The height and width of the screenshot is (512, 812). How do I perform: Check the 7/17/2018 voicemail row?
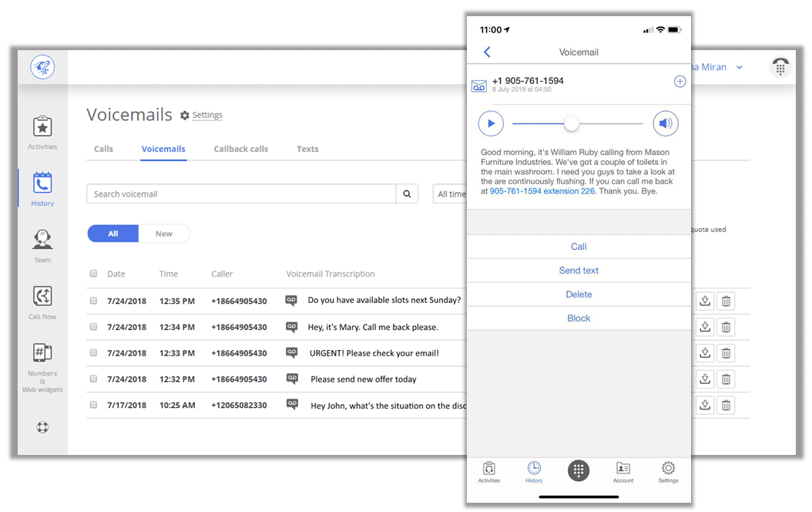click(93, 405)
